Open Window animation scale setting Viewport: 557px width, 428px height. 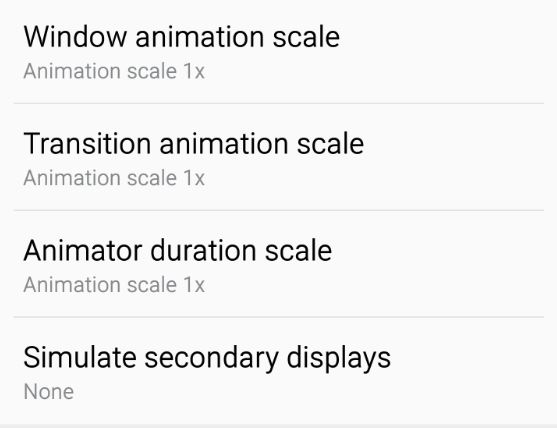click(x=278, y=52)
